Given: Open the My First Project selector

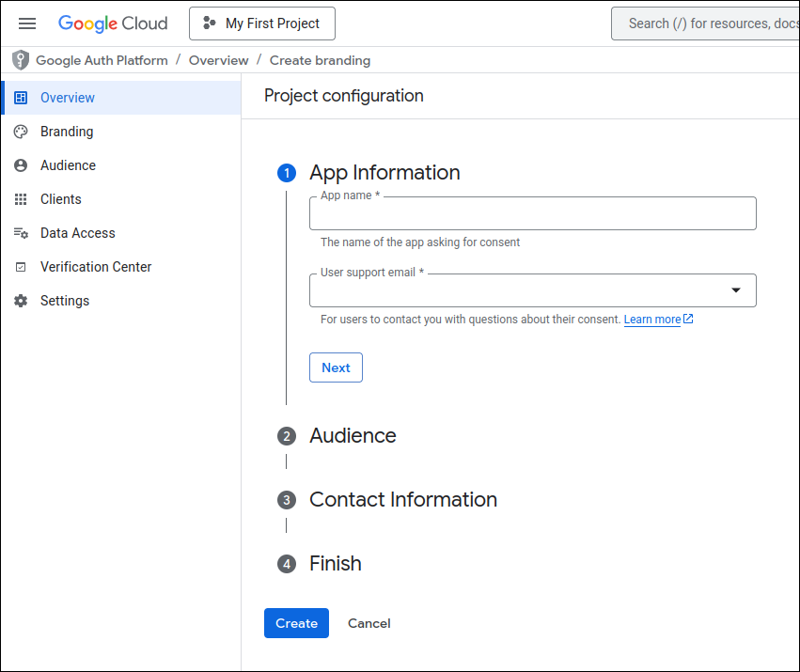Looking at the screenshot, I should point(261,23).
